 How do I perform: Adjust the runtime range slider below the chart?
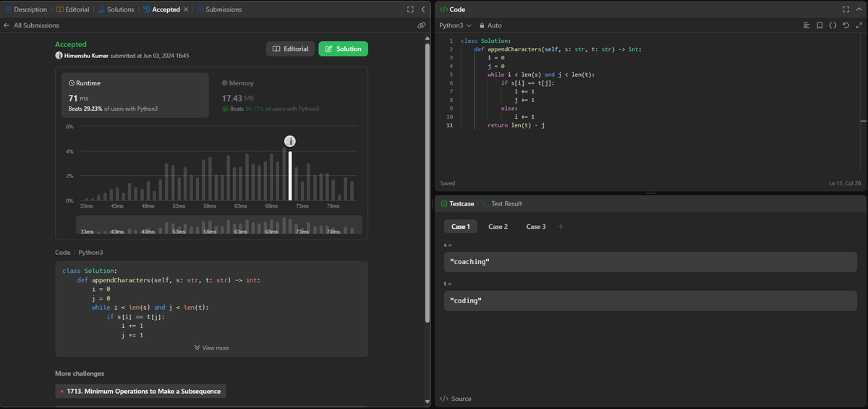point(218,224)
